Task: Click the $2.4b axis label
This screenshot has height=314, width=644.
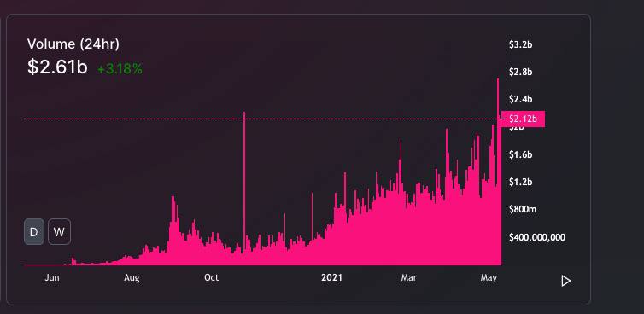Action: point(520,99)
